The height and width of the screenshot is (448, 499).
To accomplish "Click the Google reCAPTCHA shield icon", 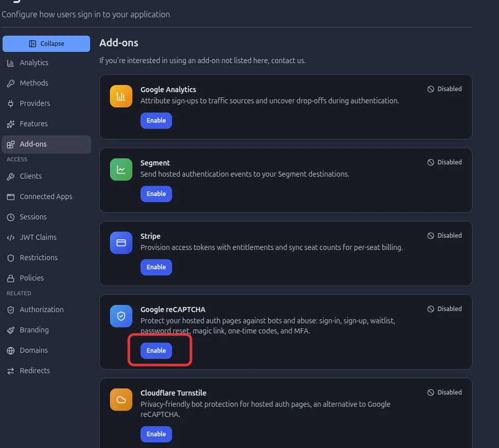I will tap(121, 316).
